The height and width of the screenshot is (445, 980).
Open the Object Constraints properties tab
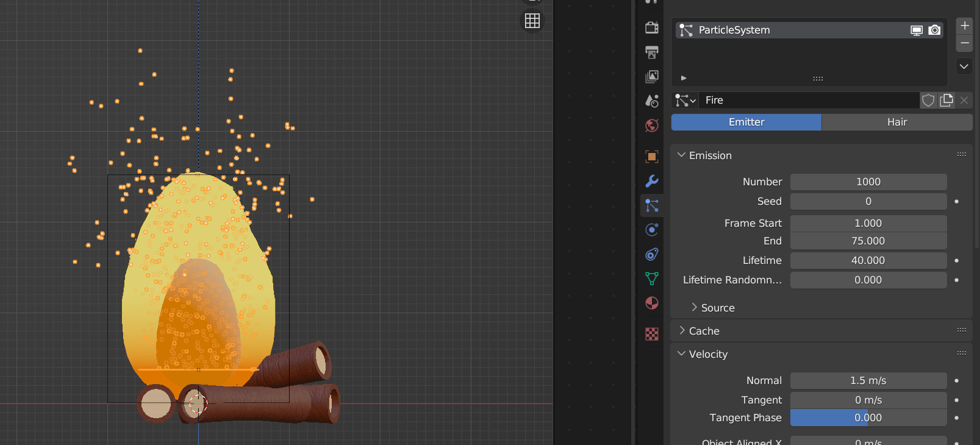[652, 254]
